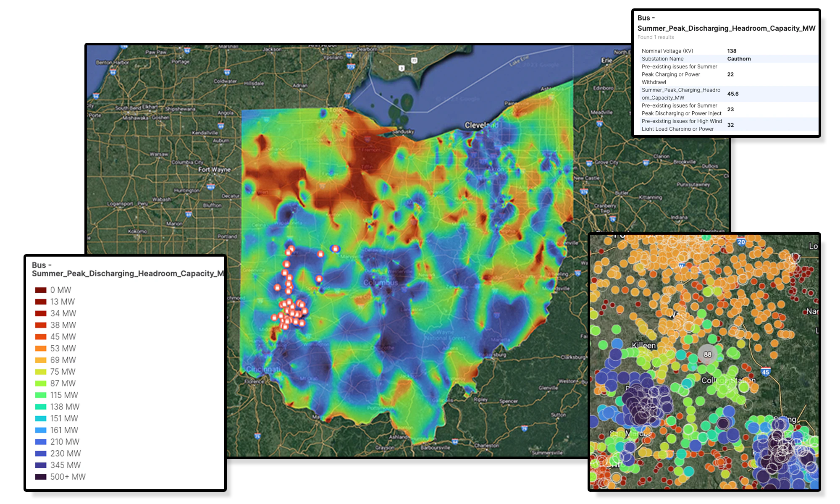Image resolution: width=840 pixels, height=504 pixels.
Task: Click the I-94 shield near Ypsilanti
Action: pyautogui.click(x=349, y=55)
